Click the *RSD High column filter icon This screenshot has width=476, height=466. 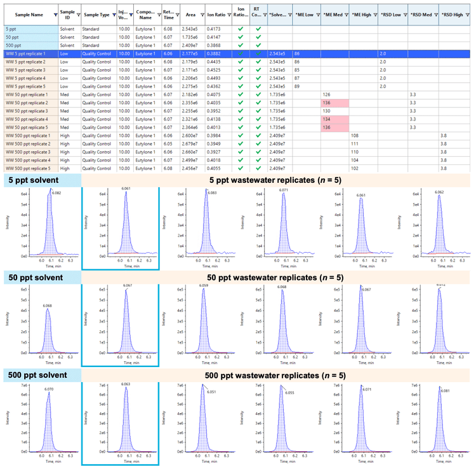coord(468,13)
